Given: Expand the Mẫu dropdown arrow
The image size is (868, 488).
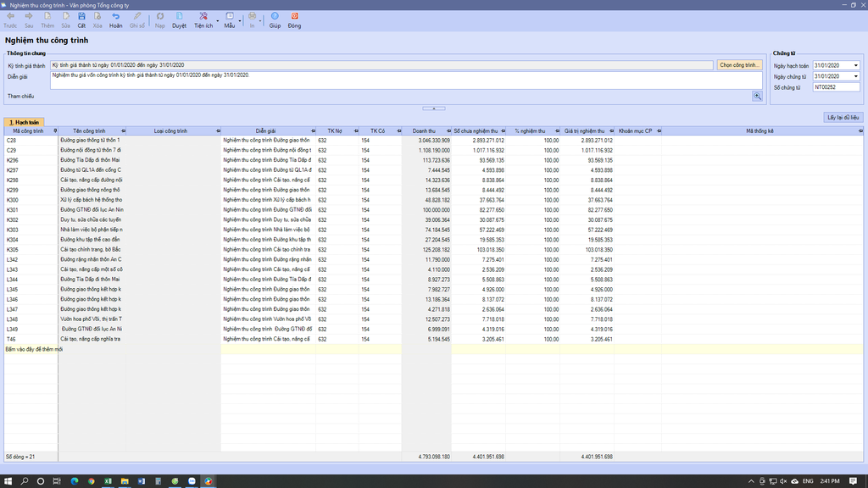Looking at the screenshot, I should tap(240, 21).
